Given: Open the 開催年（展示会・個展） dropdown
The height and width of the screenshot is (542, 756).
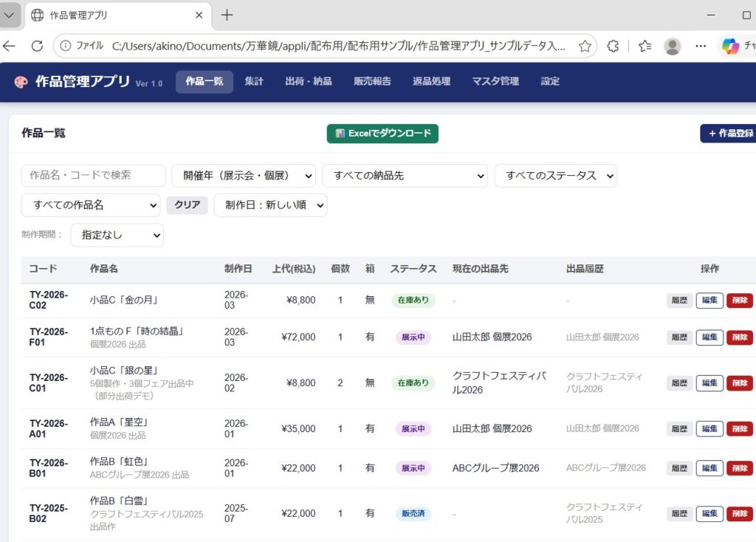Looking at the screenshot, I should [x=244, y=176].
